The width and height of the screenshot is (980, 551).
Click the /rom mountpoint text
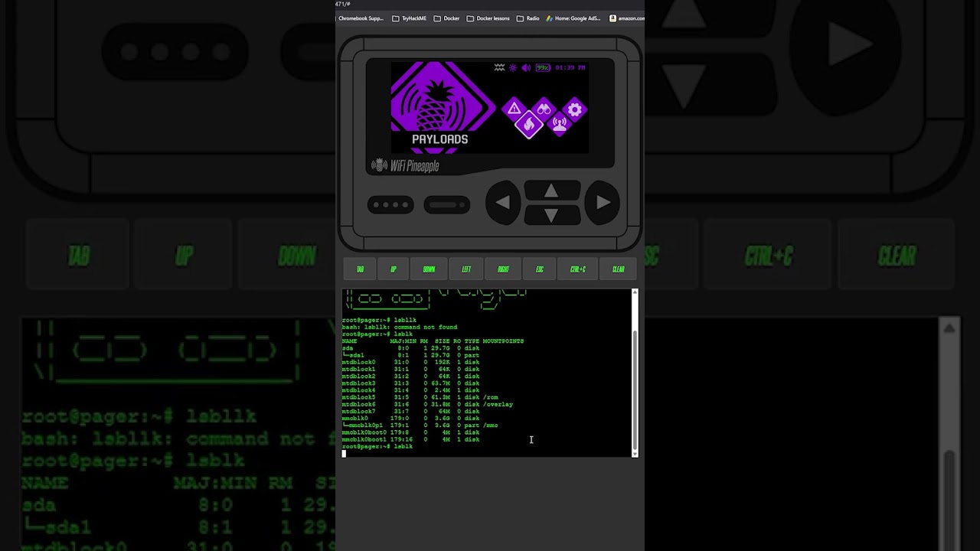[x=491, y=397]
